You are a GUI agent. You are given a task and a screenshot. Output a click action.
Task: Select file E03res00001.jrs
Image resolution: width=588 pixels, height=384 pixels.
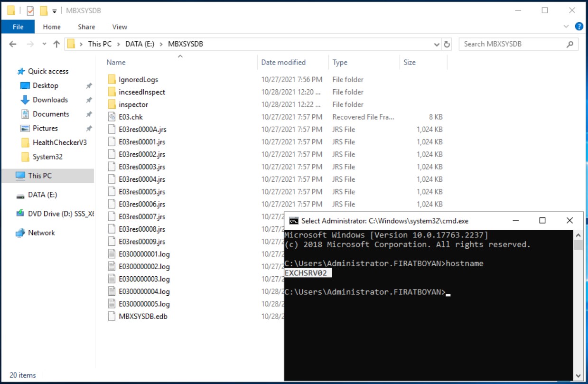point(142,142)
